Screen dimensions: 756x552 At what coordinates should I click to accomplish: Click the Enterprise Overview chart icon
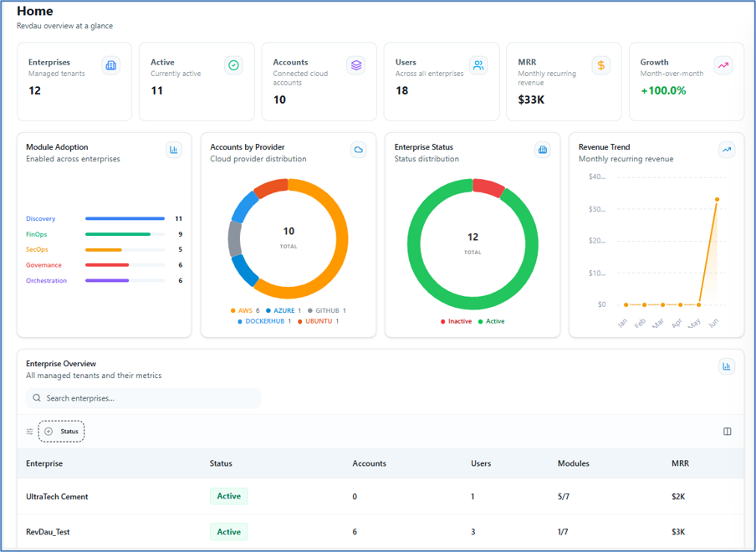coord(727,366)
